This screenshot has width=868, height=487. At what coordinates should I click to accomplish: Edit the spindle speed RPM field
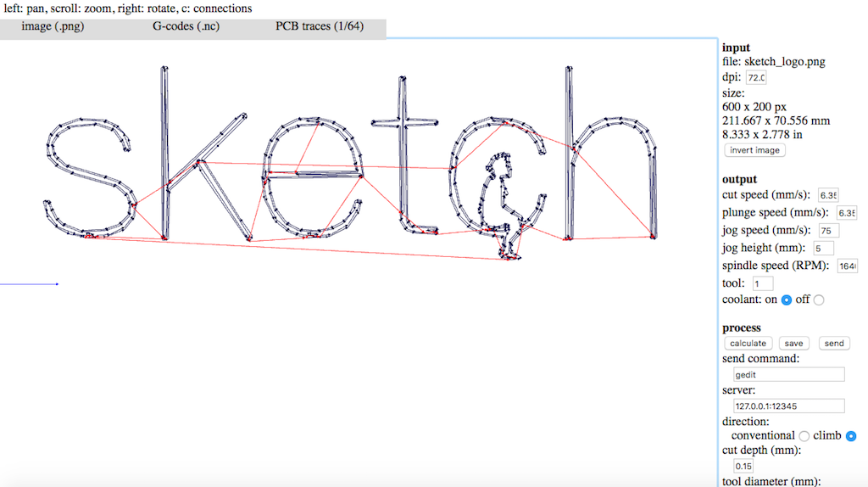tap(848, 266)
